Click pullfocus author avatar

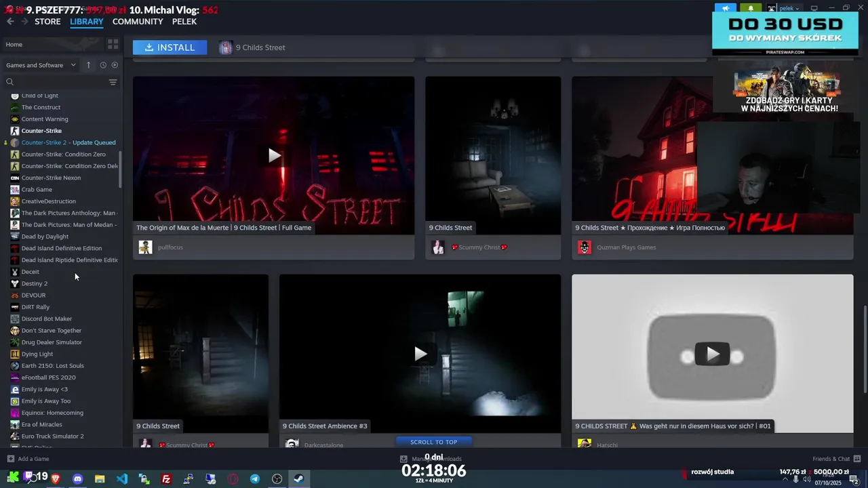[x=145, y=247]
